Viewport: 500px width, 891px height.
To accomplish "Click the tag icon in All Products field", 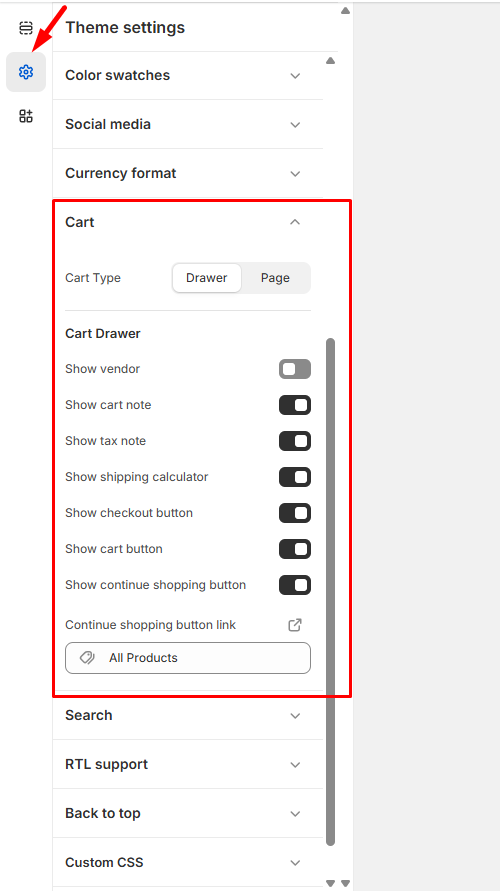I will [88, 658].
